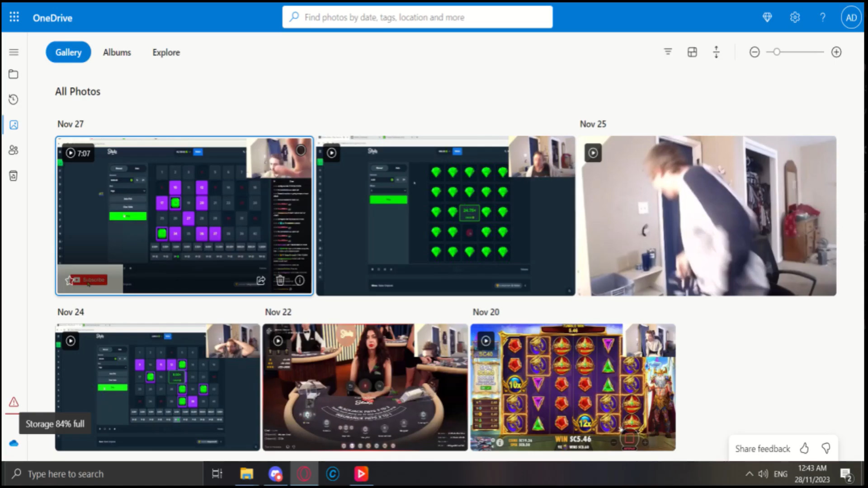Screen dimensions: 868x488
Task: Open Shared people icon in sidebar
Action: (x=14, y=150)
